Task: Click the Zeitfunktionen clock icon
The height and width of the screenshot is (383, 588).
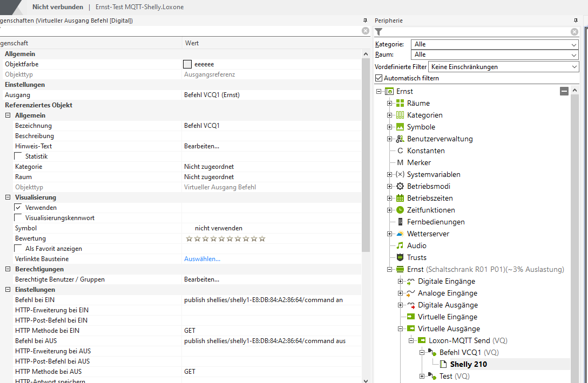Action: point(400,210)
